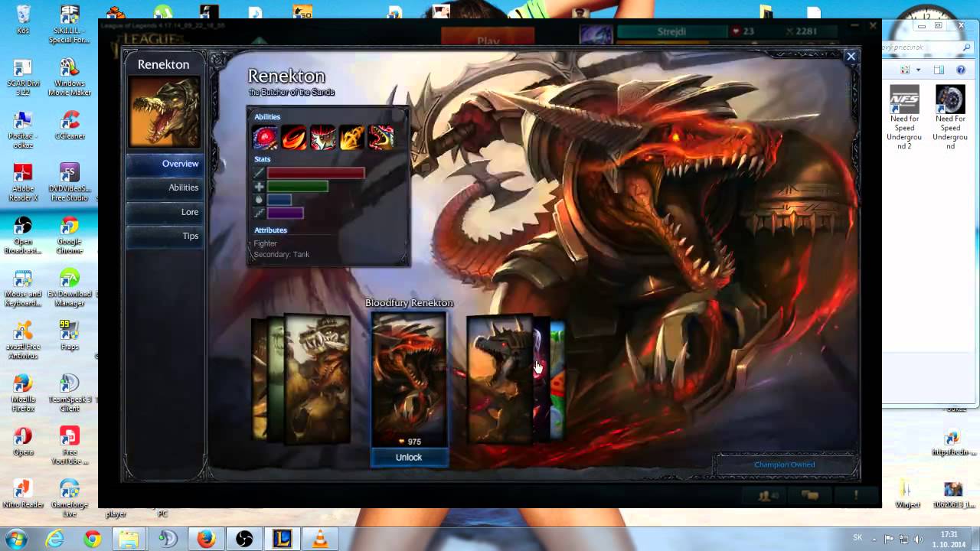Screen dimensions: 980x551
Task: Select Renekton's third ability icon
Action: tap(323, 137)
